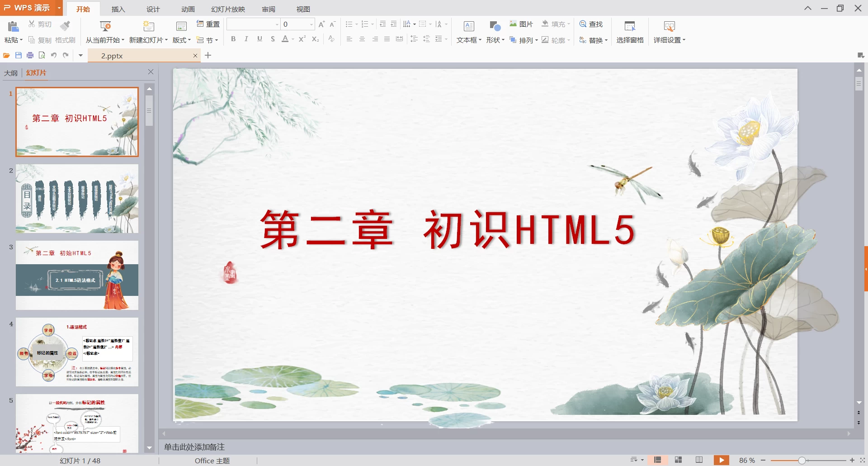This screenshot has height=466, width=868.
Task: Insert a picture using the 图片 icon
Action: click(521, 24)
